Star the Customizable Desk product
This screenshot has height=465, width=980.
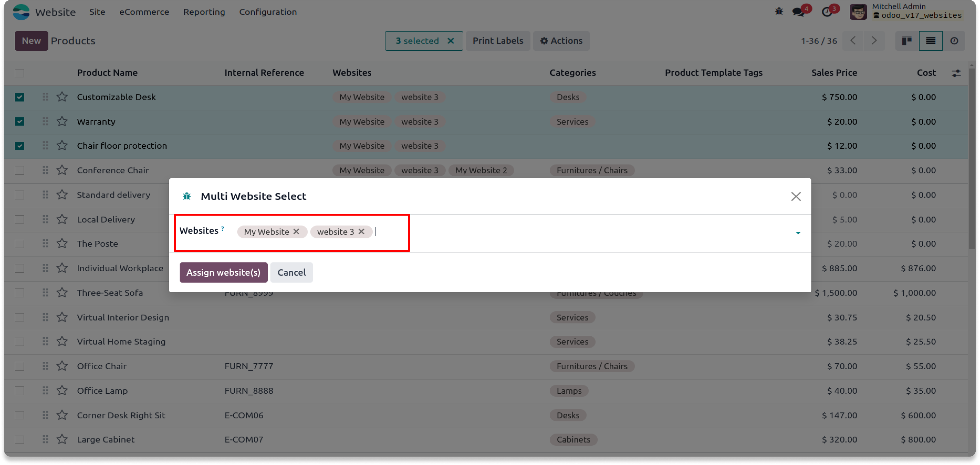click(x=62, y=97)
